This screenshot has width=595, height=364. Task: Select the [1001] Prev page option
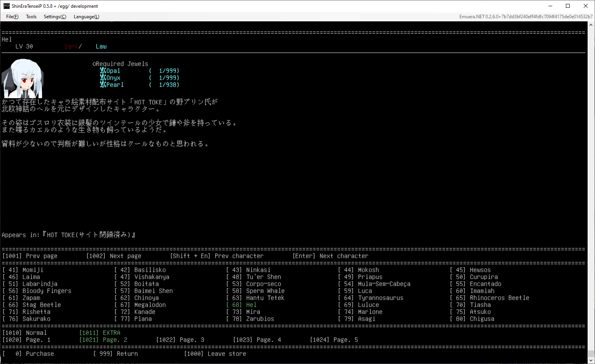click(x=30, y=256)
